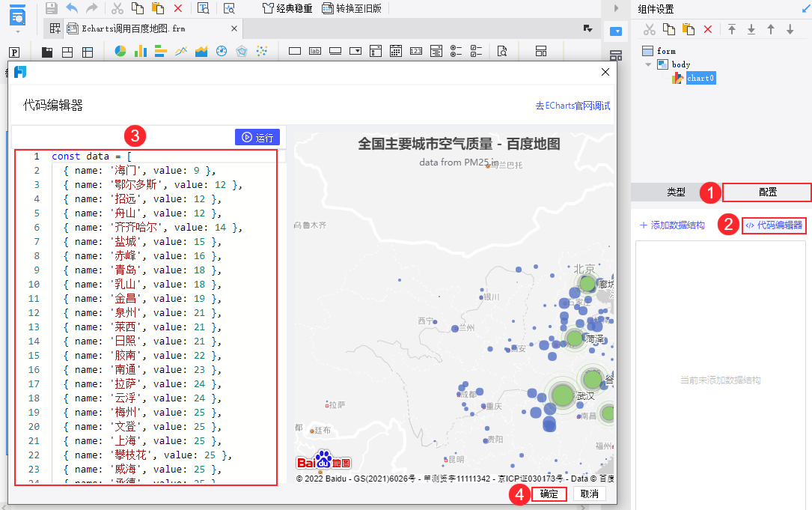Click the red Delete X in main toolbar
Viewport: 812px width, 510px height.
178,8
